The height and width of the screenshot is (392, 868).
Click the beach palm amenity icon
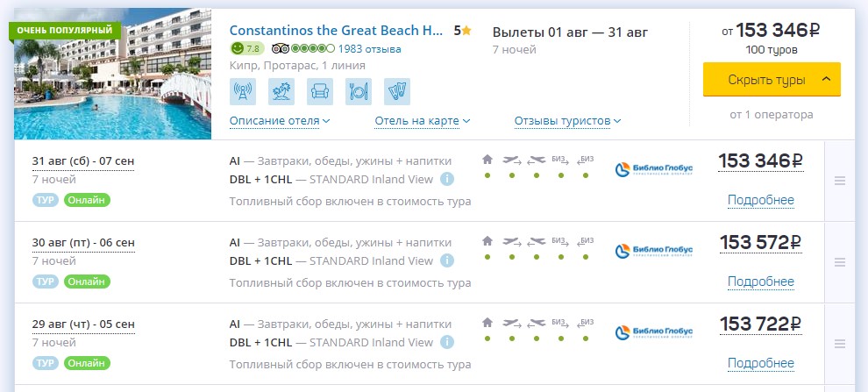(281, 91)
